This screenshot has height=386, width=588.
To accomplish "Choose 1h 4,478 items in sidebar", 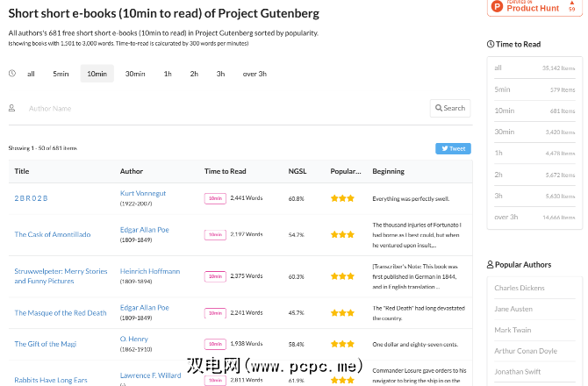I will pyautogui.click(x=534, y=153).
